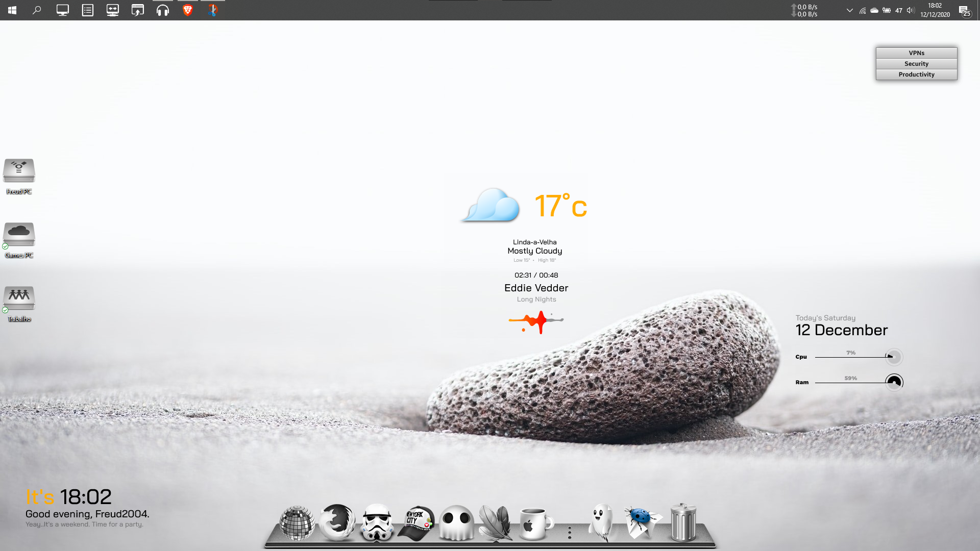Open the Brave browser taskbar icon
Image resolution: width=980 pixels, height=551 pixels.
(188, 10)
